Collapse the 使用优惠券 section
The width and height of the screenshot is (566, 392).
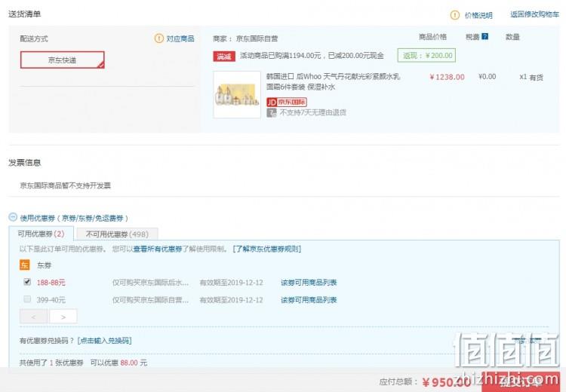(13, 217)
